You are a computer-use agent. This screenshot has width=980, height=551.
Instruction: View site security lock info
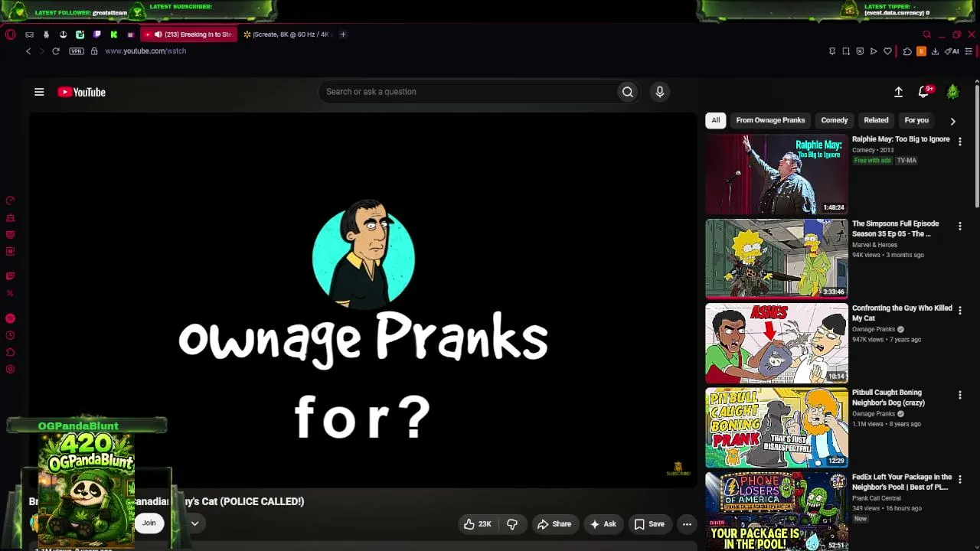[x=94, y=51]
